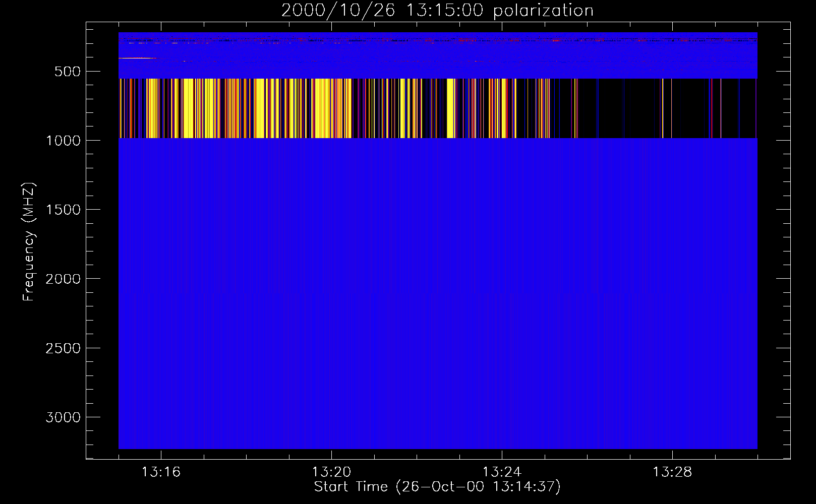Select the 1500 frequency tick label
This screenshot has width=816, height=504.
point(63,210)
